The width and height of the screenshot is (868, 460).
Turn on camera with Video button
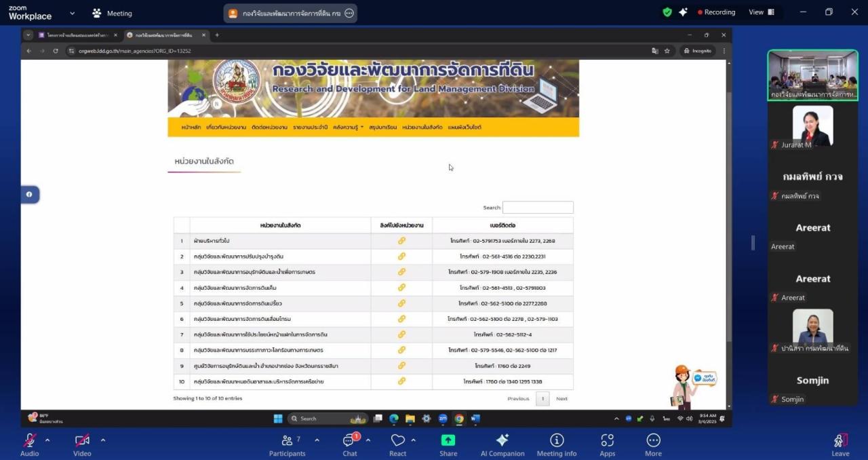pos(82,444)
